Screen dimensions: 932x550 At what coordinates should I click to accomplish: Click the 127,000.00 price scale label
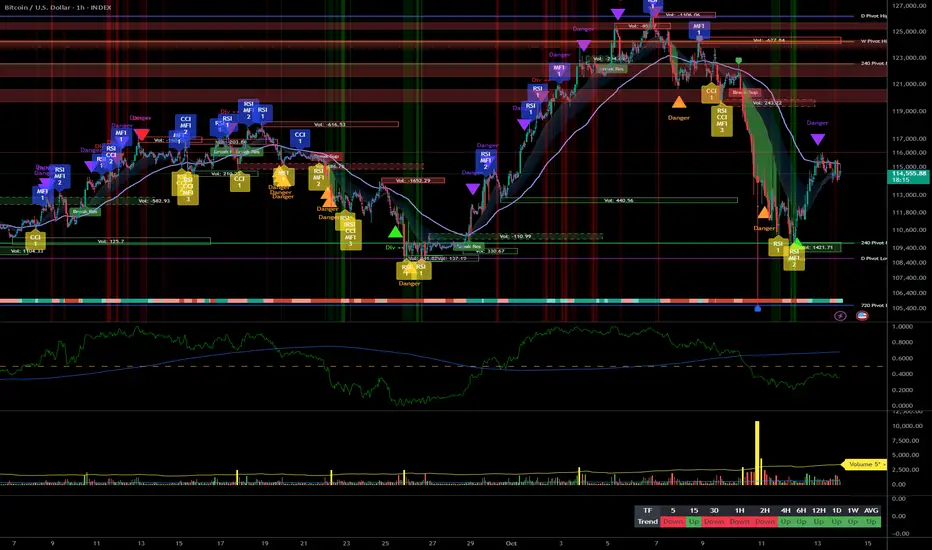click(909, 5)
